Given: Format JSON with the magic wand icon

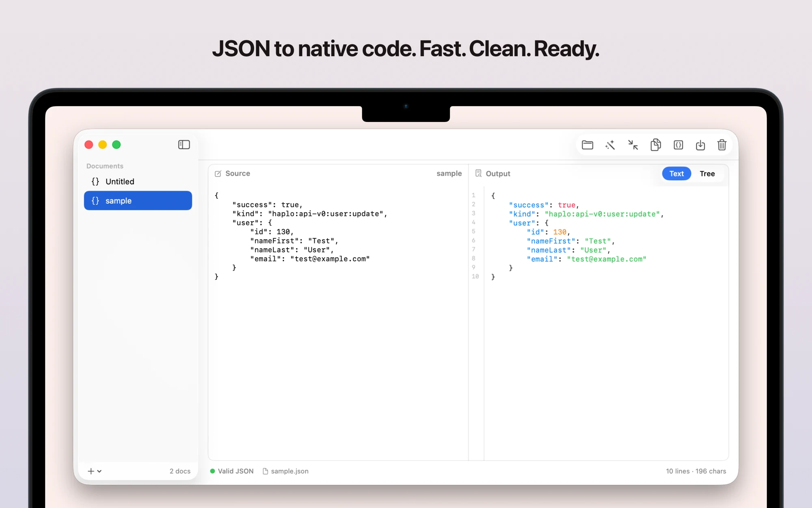Looking at the screenshot, I should 610,145.
